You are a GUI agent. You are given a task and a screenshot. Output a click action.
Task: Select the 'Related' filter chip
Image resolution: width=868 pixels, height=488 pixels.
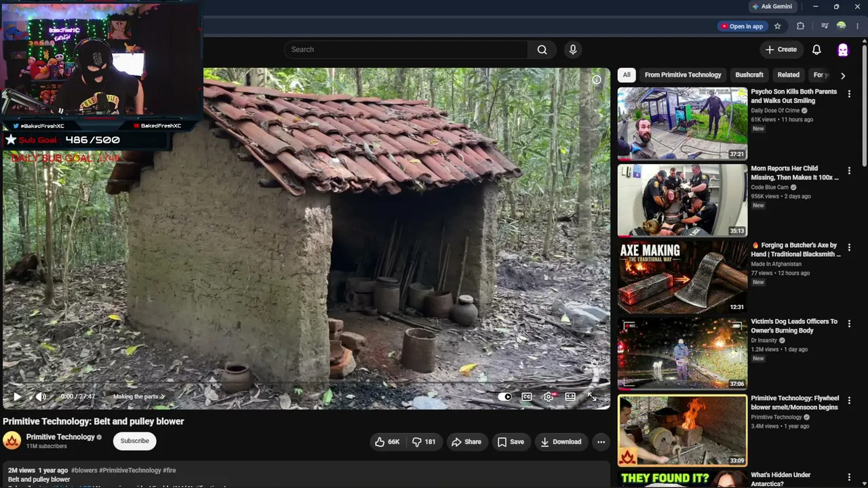pos(788,75)
